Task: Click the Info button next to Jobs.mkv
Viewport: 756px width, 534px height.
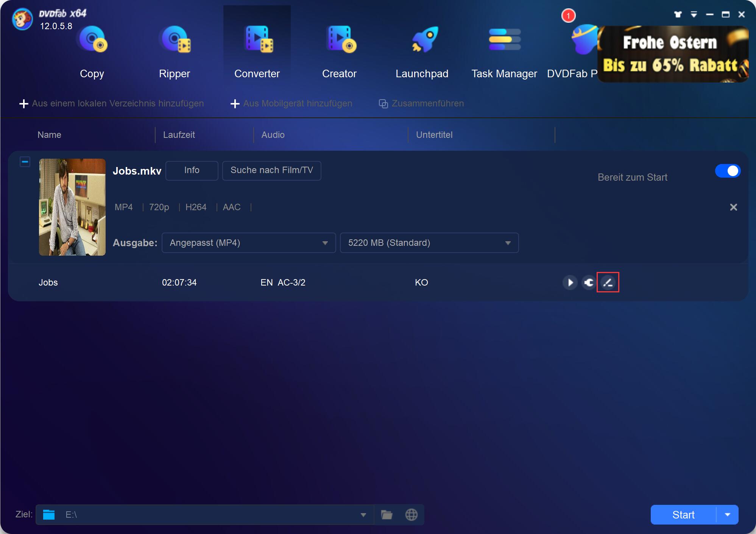Action: coord(192,170)
